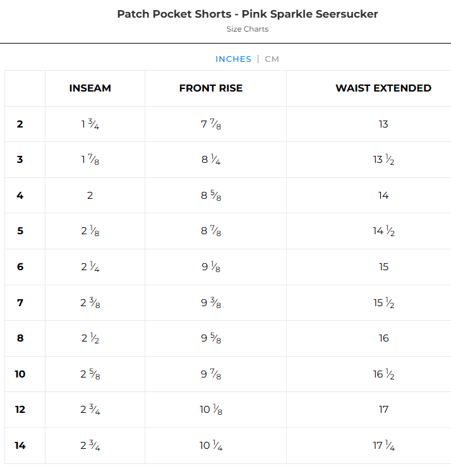Click the Size Charts subtitle text
This screenshot has width=451, height=476.
pyautogui.click(x=247, y=29)
